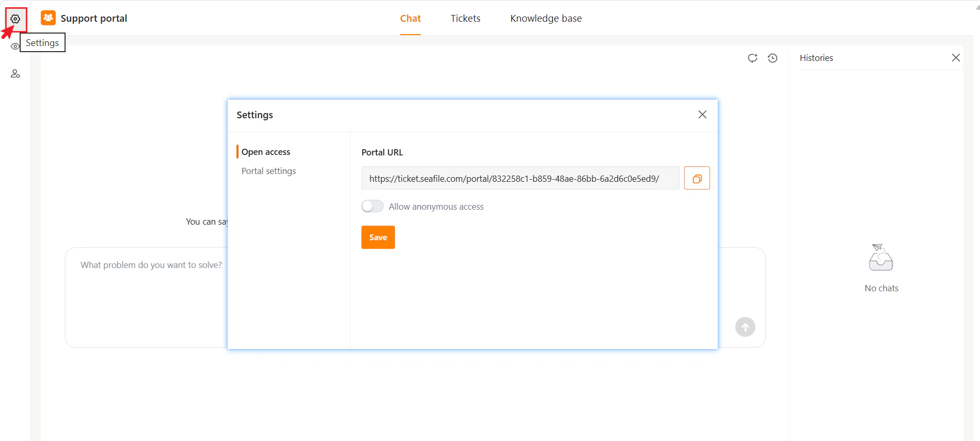Close the Settings dialog
This screenshot has height=441, width=980.
pyautogui.click(x=702, y=115)
